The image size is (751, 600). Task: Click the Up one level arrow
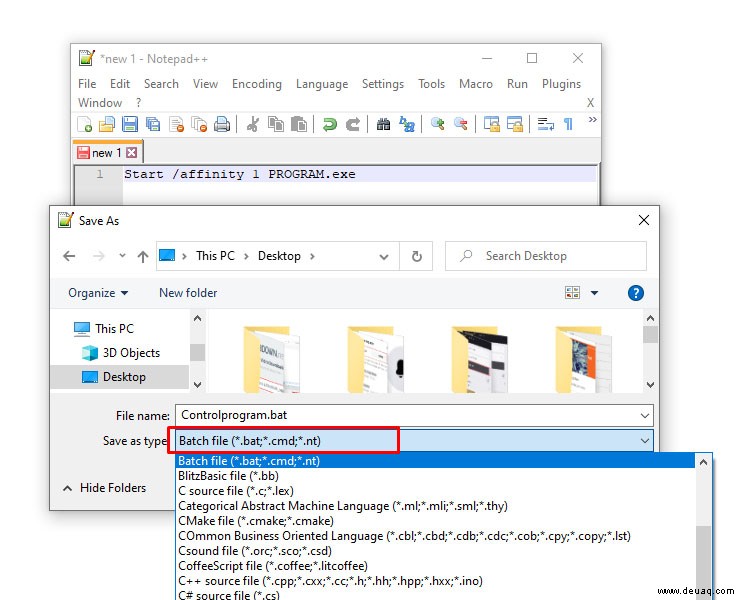(143, 256)
